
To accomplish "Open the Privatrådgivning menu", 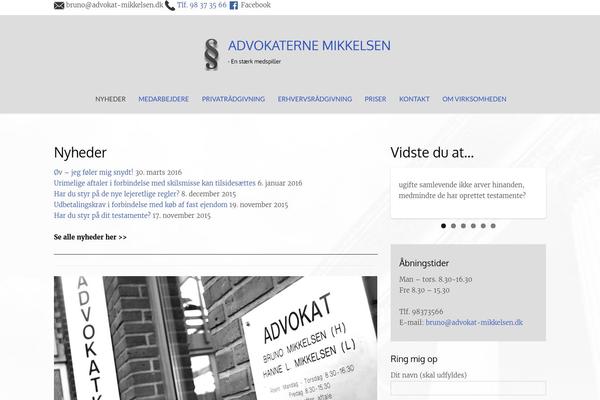I will pyautogui.click(x=233, y=99).
